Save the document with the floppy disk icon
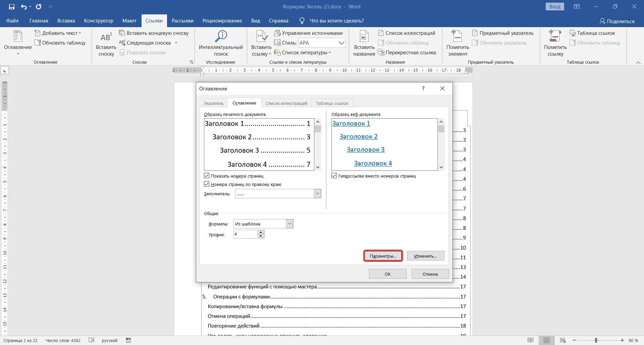This screenshot has height=345, width=644. [x=12, y=7]
